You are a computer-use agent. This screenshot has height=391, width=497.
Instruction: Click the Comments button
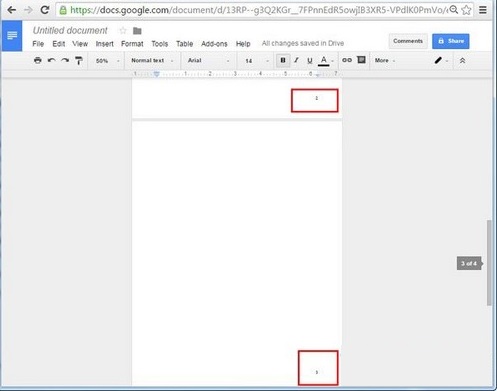point(408,41)
